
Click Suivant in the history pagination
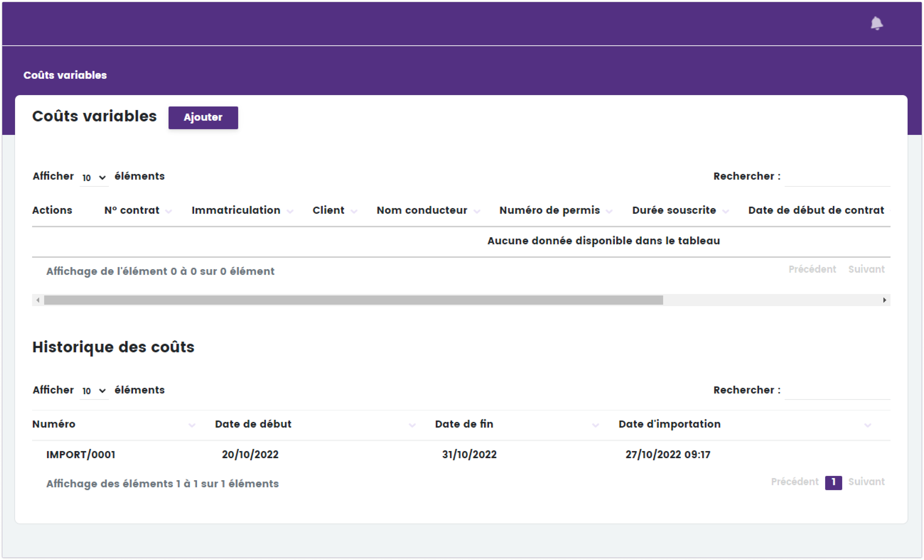[x=866, y=482]
